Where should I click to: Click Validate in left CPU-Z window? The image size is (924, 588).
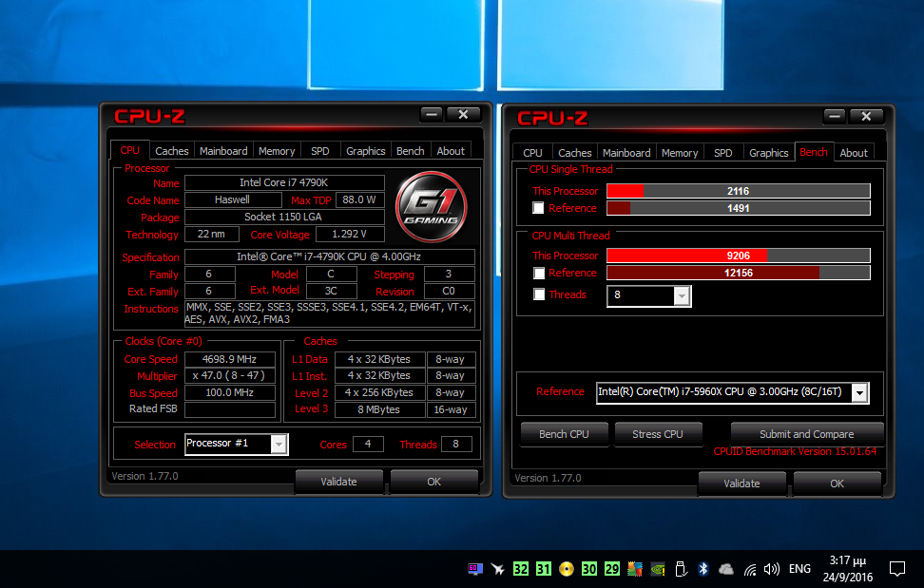338,482
